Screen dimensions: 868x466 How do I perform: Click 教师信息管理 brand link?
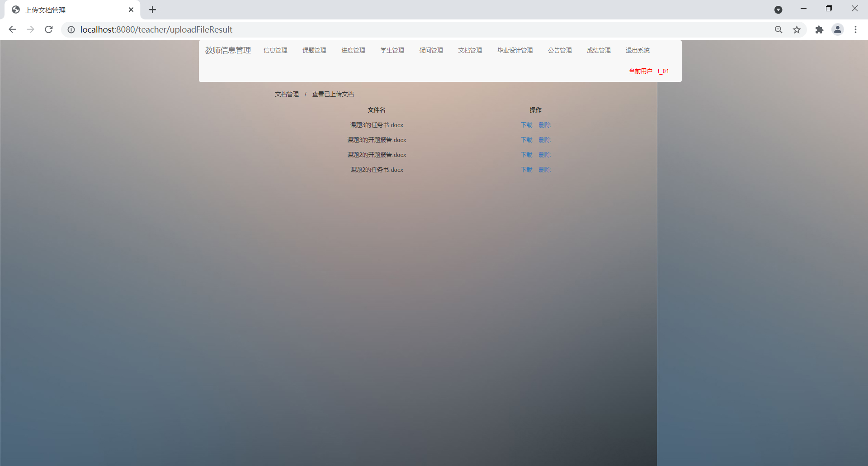pyautogui.click(x=228, y=50)
